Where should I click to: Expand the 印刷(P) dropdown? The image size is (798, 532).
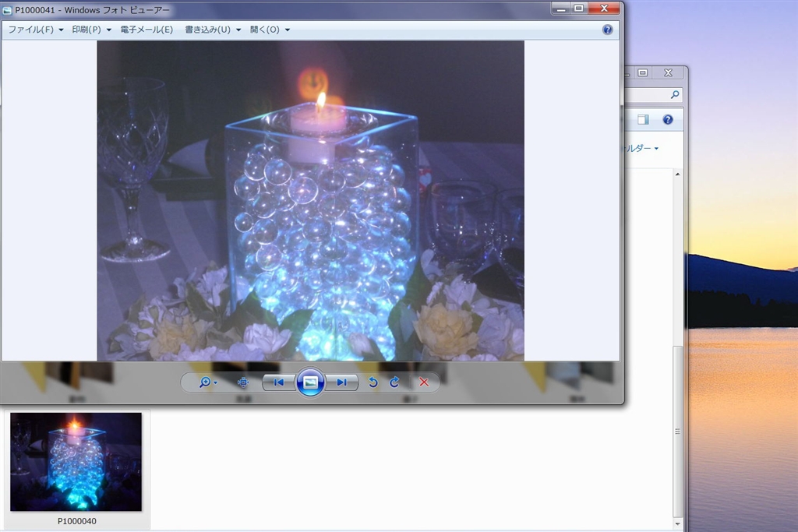pos(91,30)
